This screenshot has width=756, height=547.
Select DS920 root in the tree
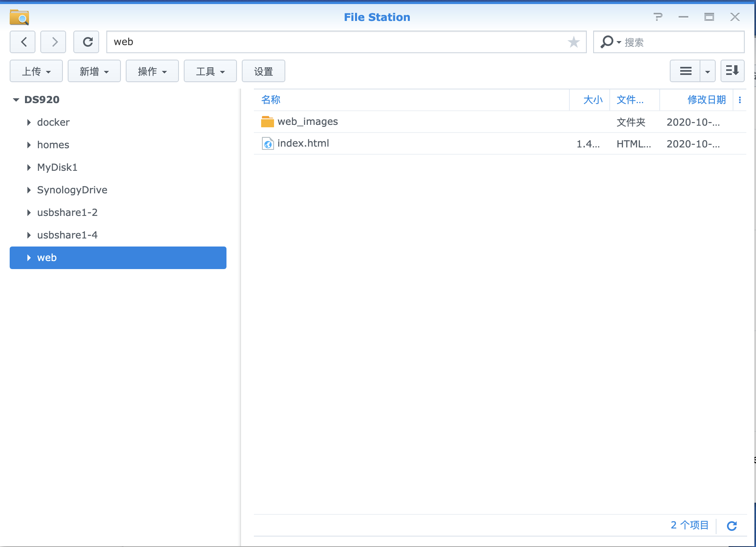point(42,100)
